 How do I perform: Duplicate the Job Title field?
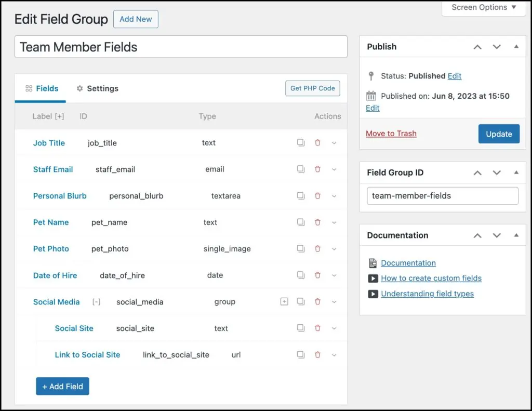301,143
